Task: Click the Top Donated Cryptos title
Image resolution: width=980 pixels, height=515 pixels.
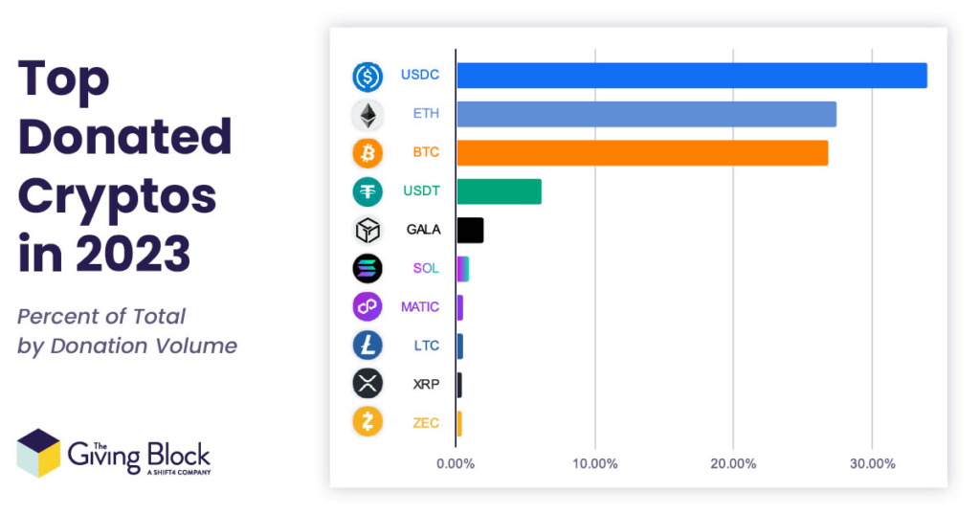Action: click(125, 166)
